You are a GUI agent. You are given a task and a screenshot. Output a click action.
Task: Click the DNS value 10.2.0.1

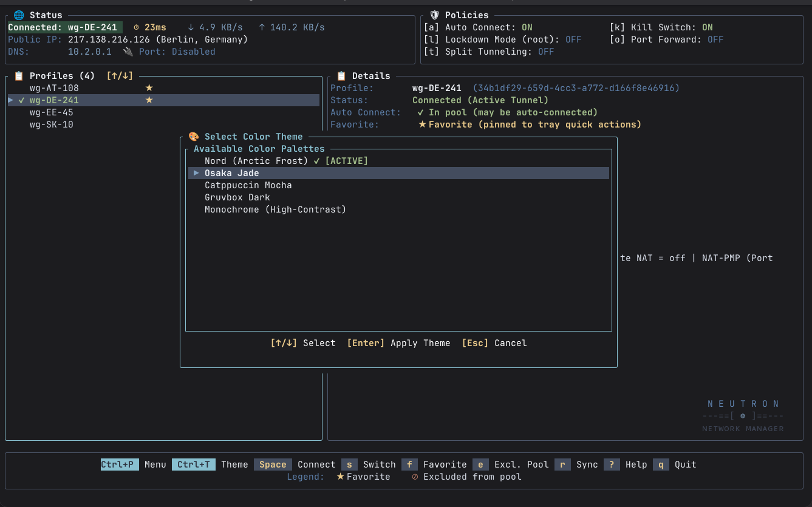click(90, 52)
